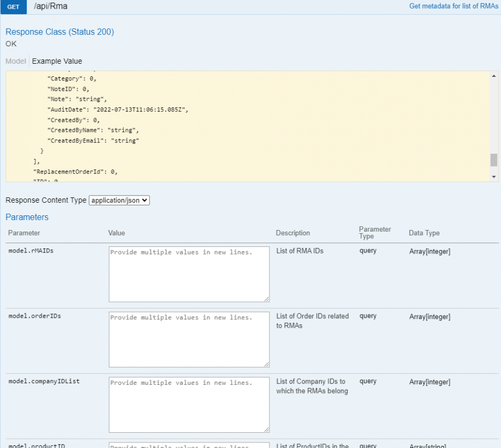
Task: Click "query" type in model.companyIDList row
Action: 368,381
